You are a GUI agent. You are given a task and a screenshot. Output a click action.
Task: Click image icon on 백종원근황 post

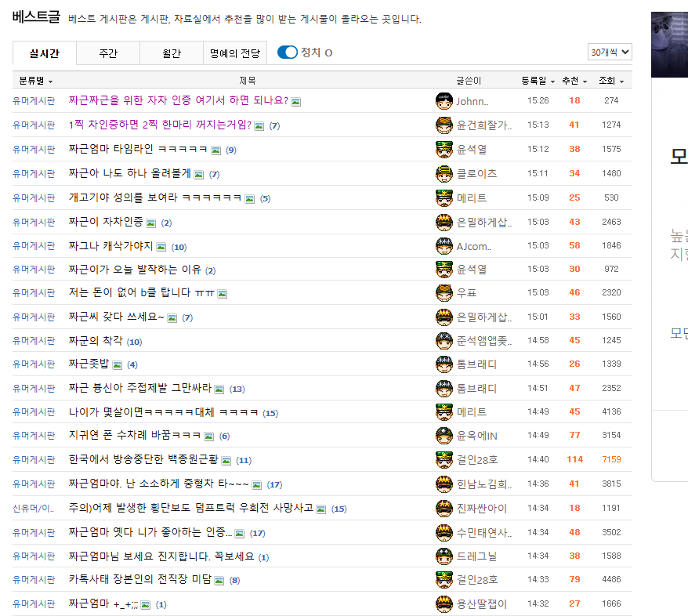pyautogui.click(x=226, y=461)
